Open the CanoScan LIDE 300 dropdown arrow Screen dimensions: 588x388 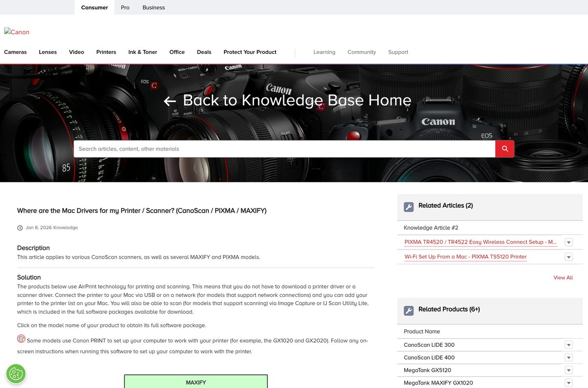click(569, 345)
